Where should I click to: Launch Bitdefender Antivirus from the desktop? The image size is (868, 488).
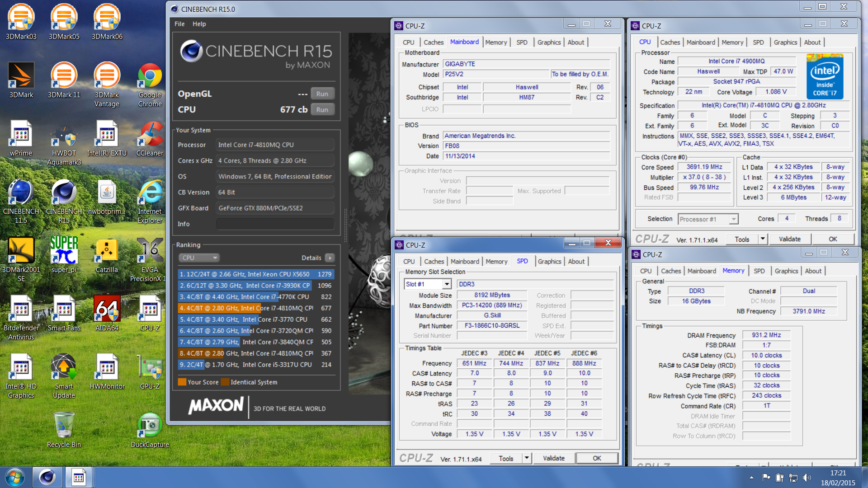click(21, 318)
